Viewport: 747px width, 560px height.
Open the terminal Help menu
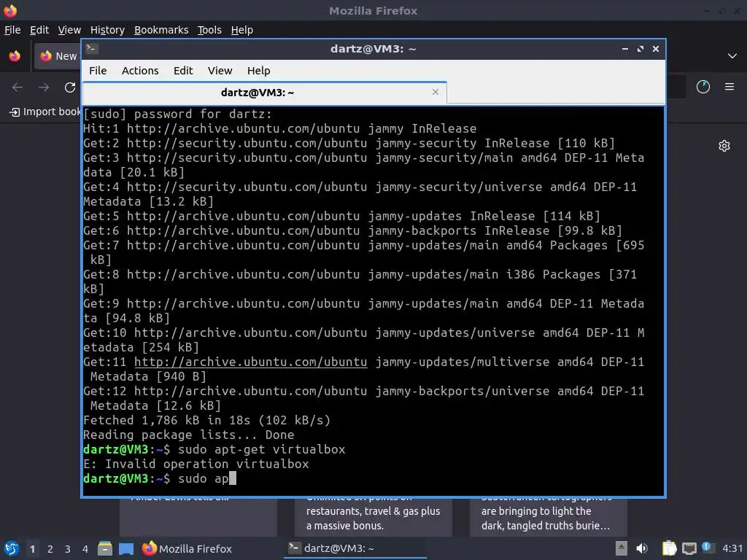point(259,71)
